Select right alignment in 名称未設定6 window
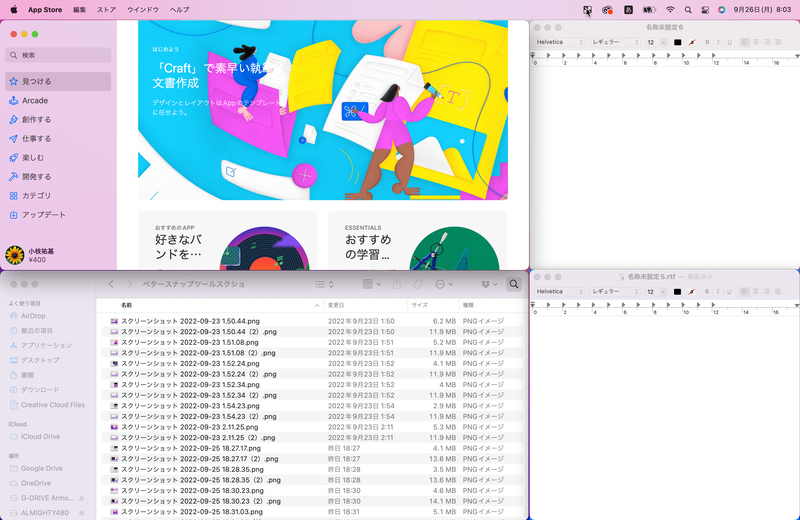 click(767, 42)
